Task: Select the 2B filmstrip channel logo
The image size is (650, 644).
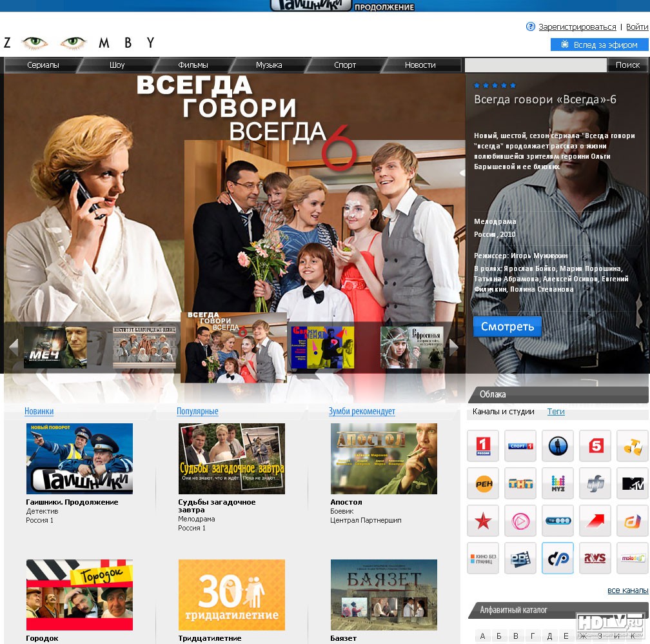Action: coord(520,558)
